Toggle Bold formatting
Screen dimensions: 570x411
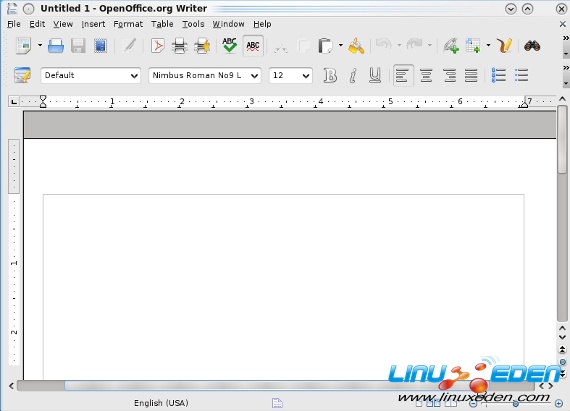[x=330, y=76]
